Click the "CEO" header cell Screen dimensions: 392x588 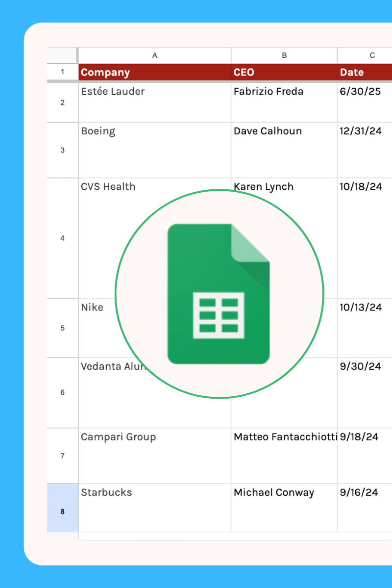tap(284, 72)
